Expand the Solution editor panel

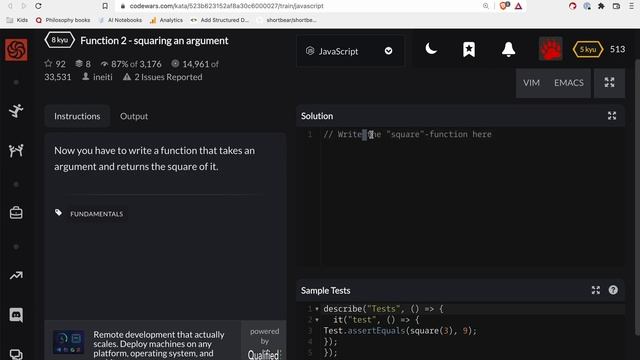(612, 116)
